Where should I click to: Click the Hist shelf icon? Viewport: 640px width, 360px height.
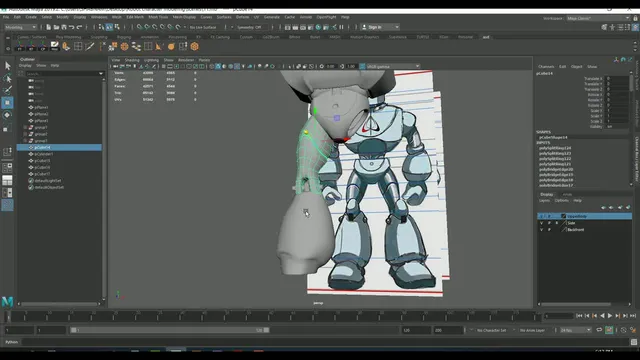pyautogui.click(x=54, y=47)
